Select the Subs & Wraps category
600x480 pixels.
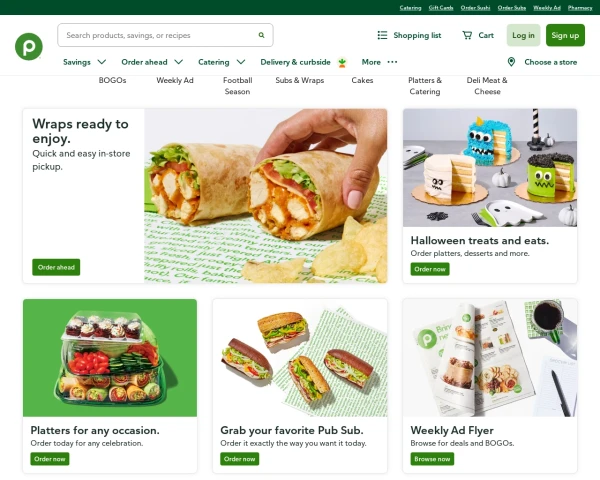300,80
